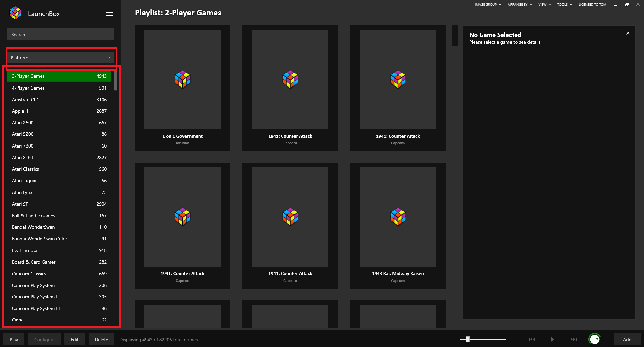Click the platform list scrollbar
The height and width of the screenshot is (347, 644).
tap(115, 80)
